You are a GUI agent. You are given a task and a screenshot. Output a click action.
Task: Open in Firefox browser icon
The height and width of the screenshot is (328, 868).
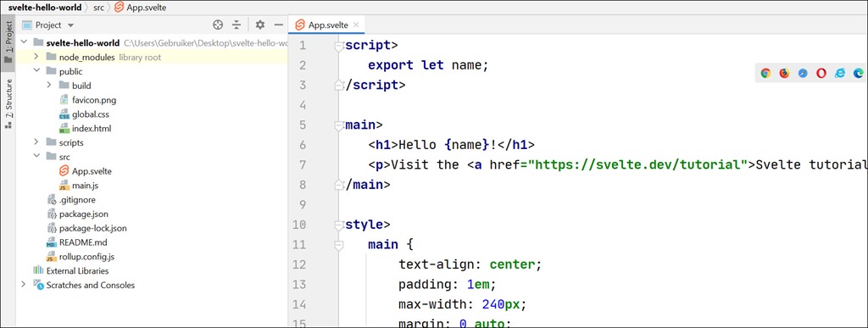tap(784, 73)
